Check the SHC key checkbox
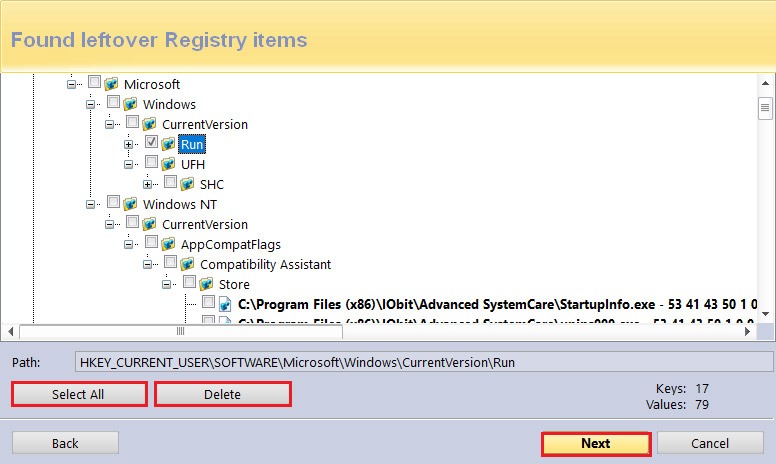The height and width of the screenshot is (464, 776). [170, 182]
